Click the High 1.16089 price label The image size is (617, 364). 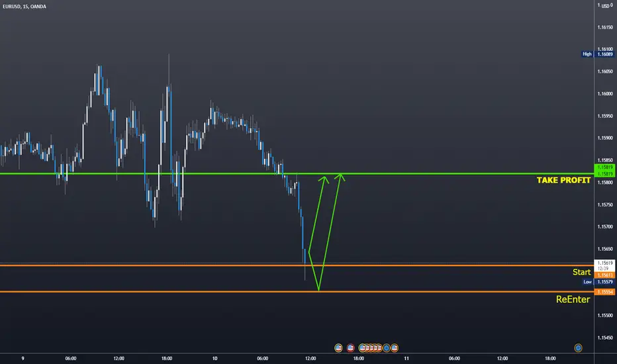(x=598, y=54)
